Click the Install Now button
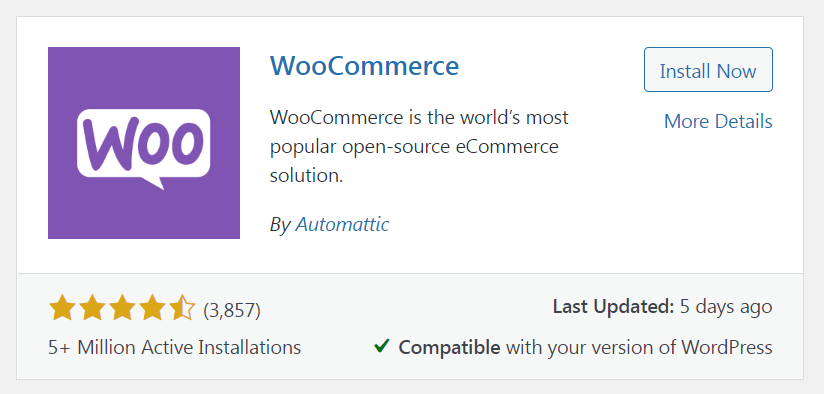Viewport: 824px width, 394px height. [708, 70]
